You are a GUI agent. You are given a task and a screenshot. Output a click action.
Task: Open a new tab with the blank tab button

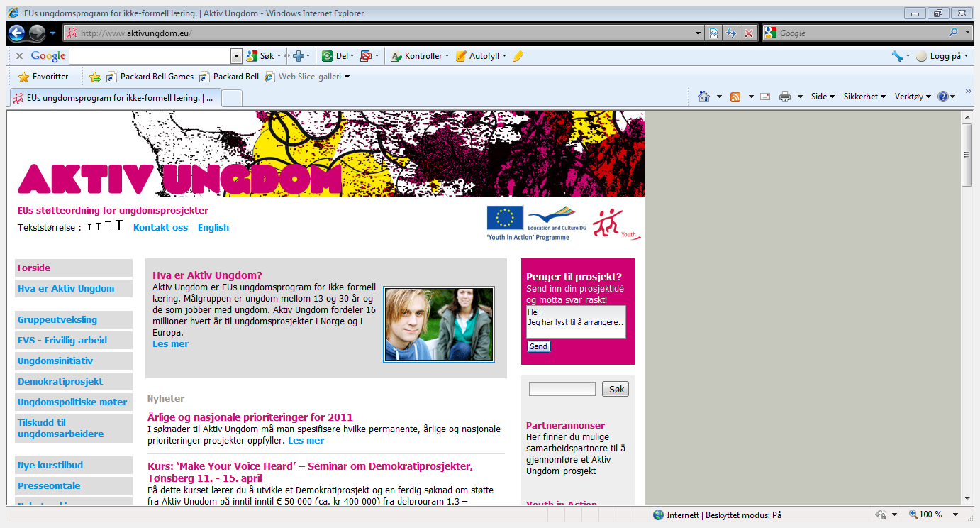[232, 98]
